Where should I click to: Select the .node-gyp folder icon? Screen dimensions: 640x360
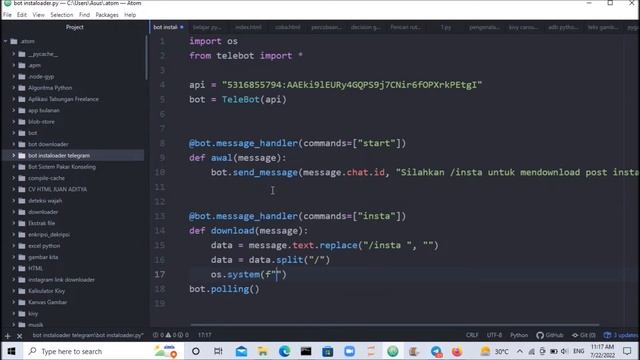22,76
